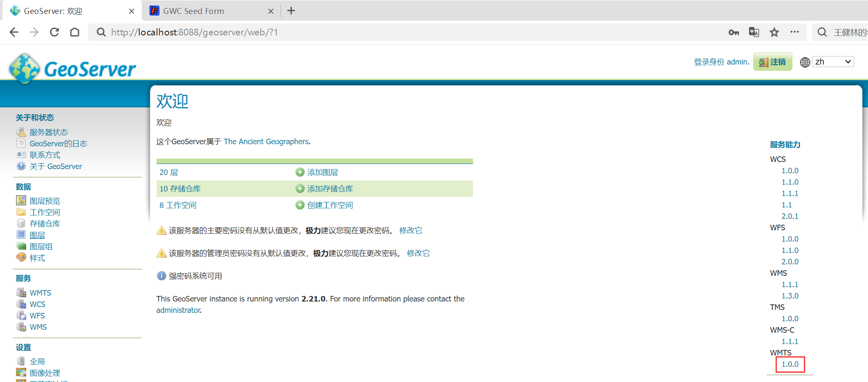Click 修改它 for the admin password warning

[x=418, y=253]
